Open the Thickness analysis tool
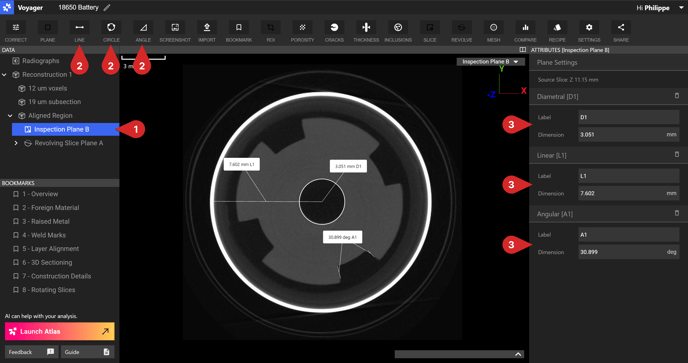688x363 pixels. (x=366, y=31)
